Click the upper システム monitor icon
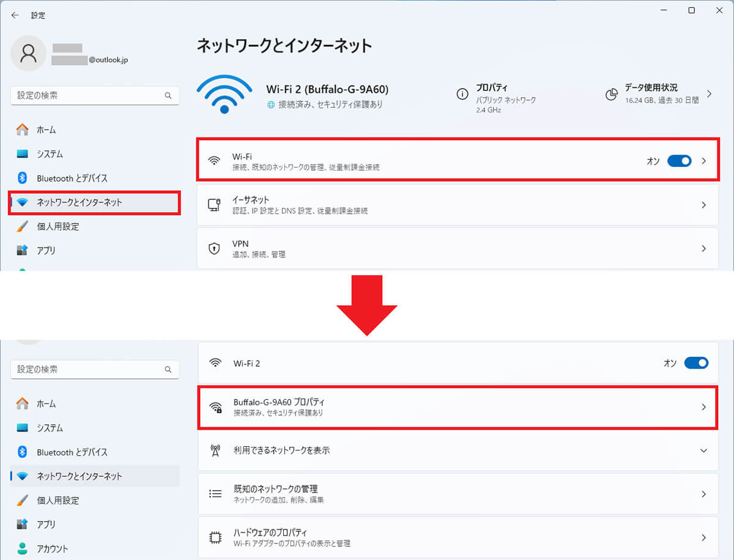The width and height of the screenshot is (734, 560). pyautogui.click(x=23, y=154)
